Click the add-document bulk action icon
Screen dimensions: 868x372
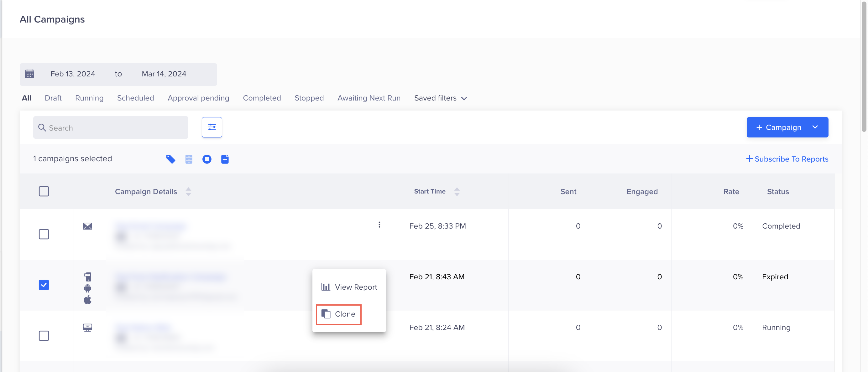coord(225,159)
